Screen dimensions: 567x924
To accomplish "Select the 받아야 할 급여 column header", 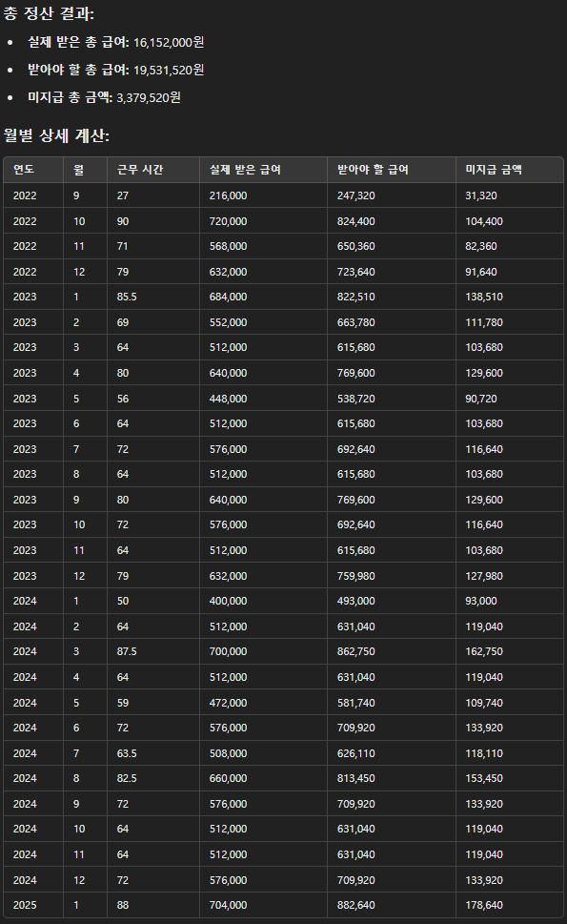I will tap(373, 170).
